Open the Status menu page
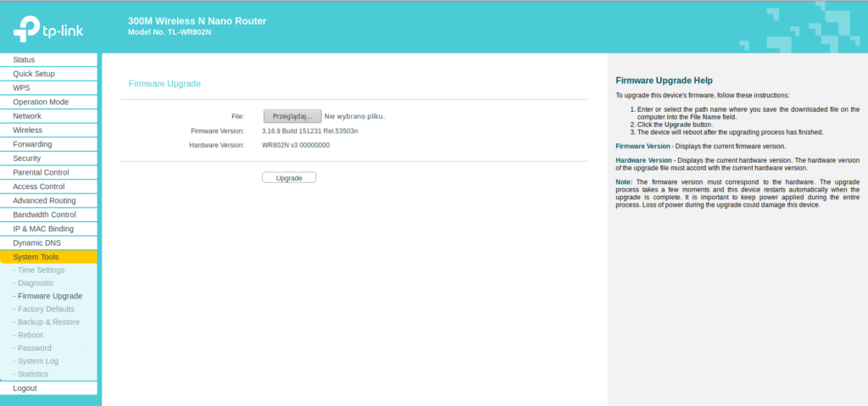Screen dimensions: 868x406 pos(24,59)
